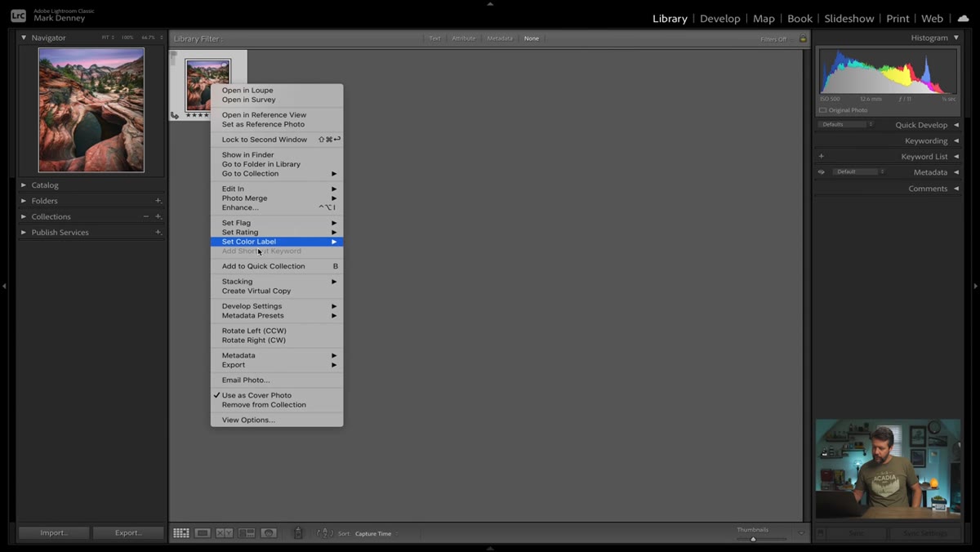This screenshot has height=552, width=980.
Task: Choose Add to Quick Collection
Action: pos(277,266)
